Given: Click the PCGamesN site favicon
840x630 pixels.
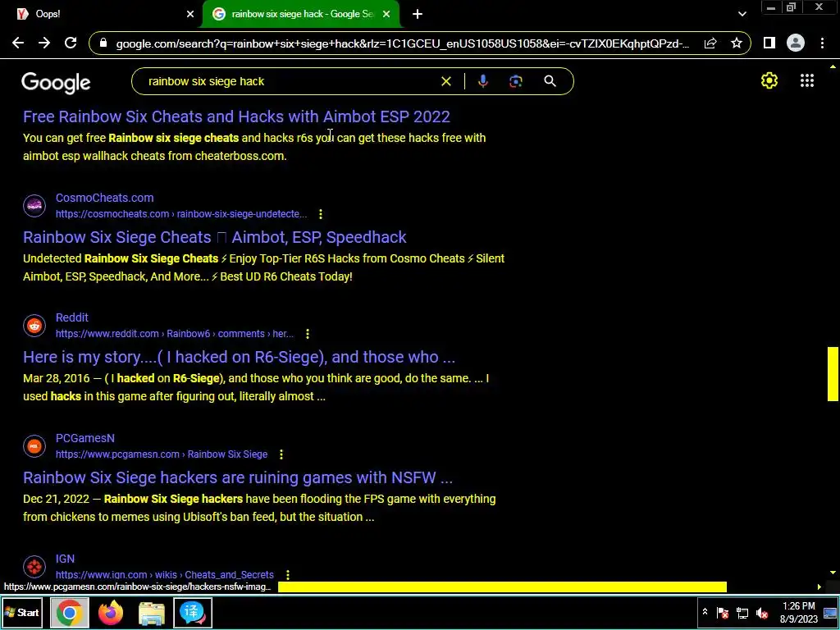Looking at the screenshot, I should 34,445.
